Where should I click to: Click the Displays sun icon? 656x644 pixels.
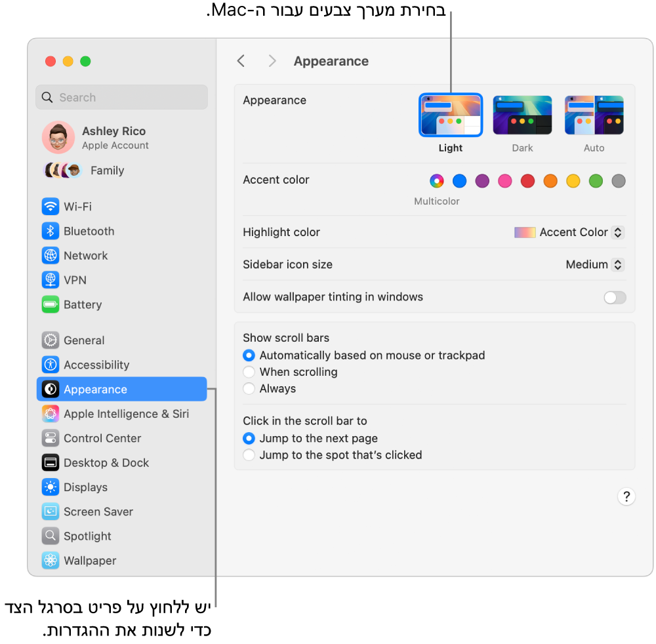[x=51, y=487]
